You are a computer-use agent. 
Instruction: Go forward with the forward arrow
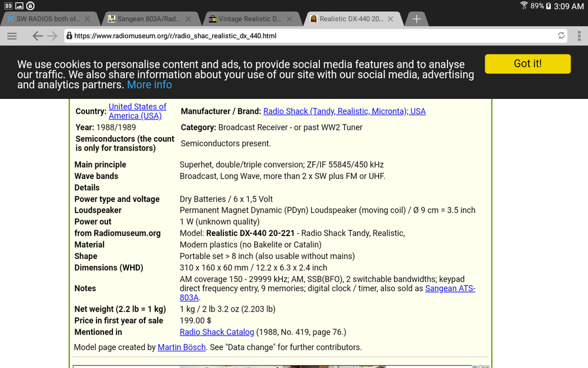pyautogui.click(x=52, y=36)
